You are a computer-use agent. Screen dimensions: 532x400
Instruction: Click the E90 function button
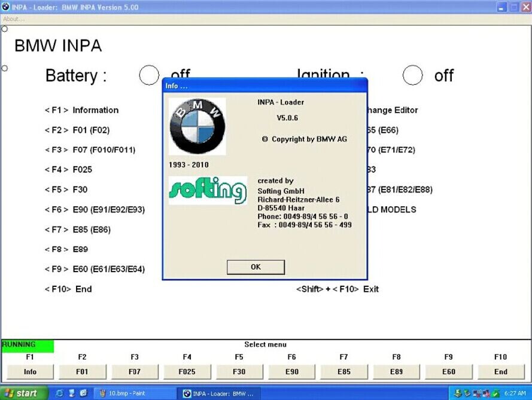coord(292,372)
